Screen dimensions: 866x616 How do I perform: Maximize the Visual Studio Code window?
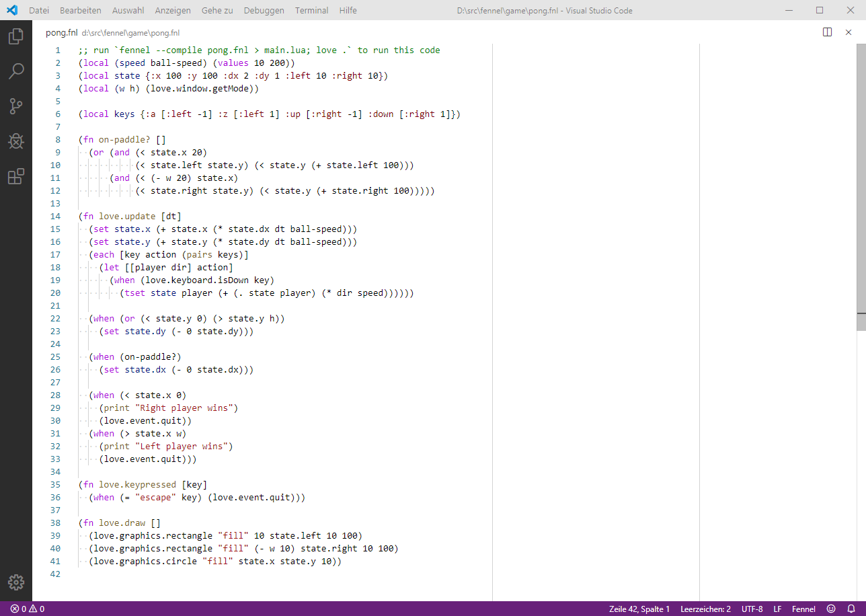820,10
